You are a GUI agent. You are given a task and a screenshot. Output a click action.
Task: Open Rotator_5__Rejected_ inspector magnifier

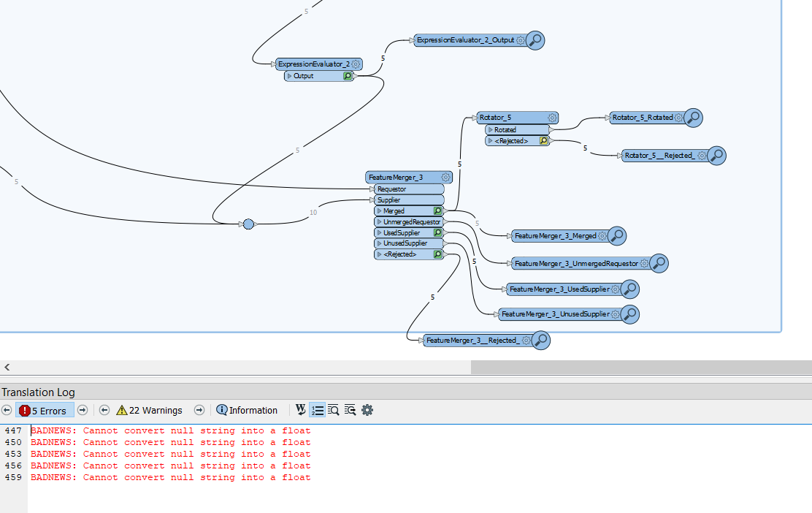(717, 156)
